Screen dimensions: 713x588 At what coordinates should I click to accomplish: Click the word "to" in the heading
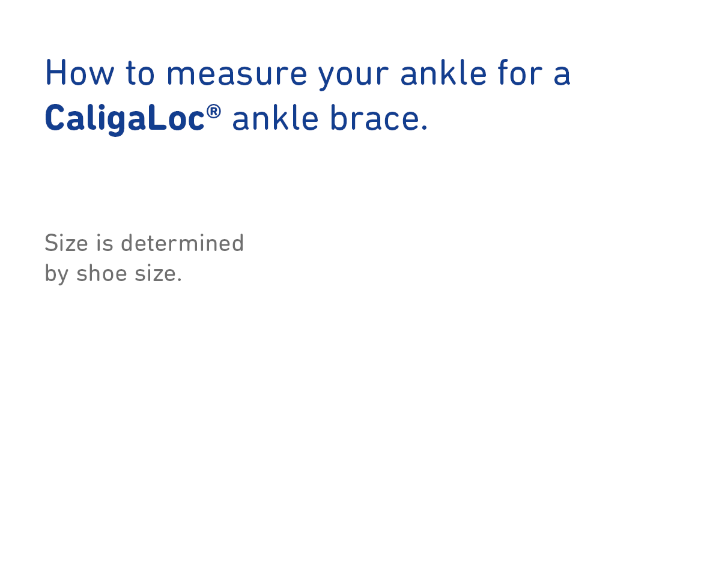(x=140, y=73)
